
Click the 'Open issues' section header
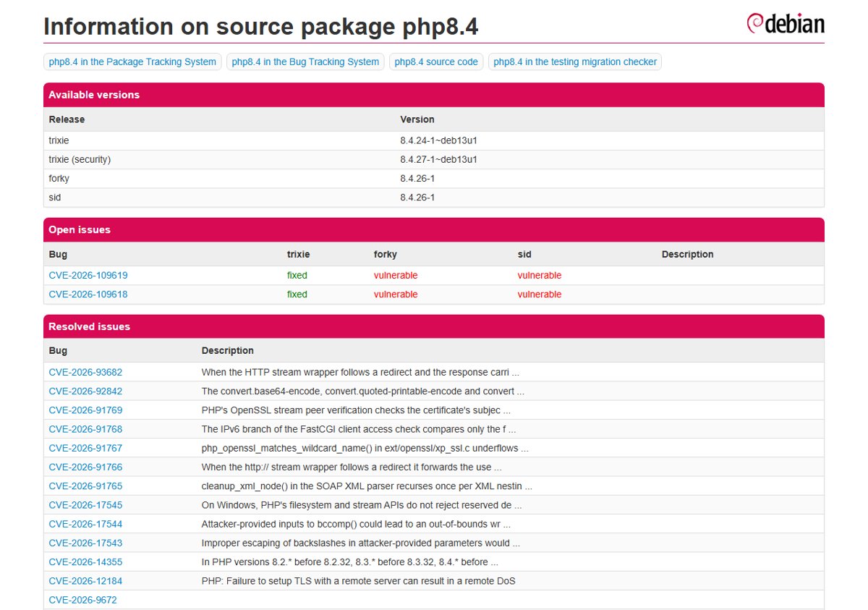pyautogui.click(x=434, y=230)
